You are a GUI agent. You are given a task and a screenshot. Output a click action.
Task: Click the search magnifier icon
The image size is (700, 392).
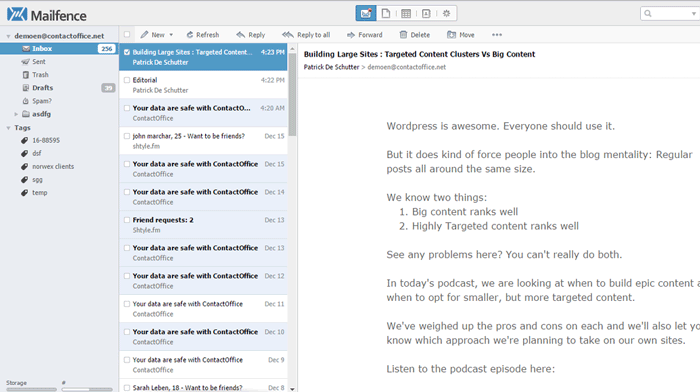coord(648,13)
